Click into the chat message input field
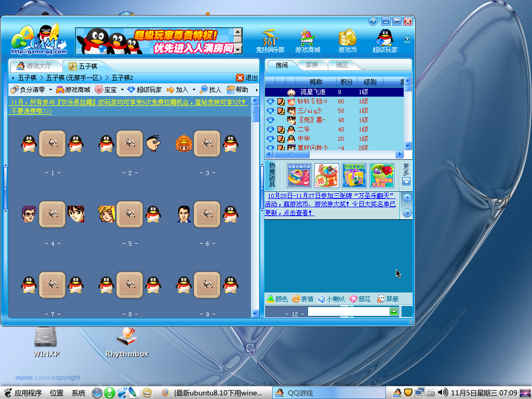Screen dimensions: 532x399 [349, 312]
